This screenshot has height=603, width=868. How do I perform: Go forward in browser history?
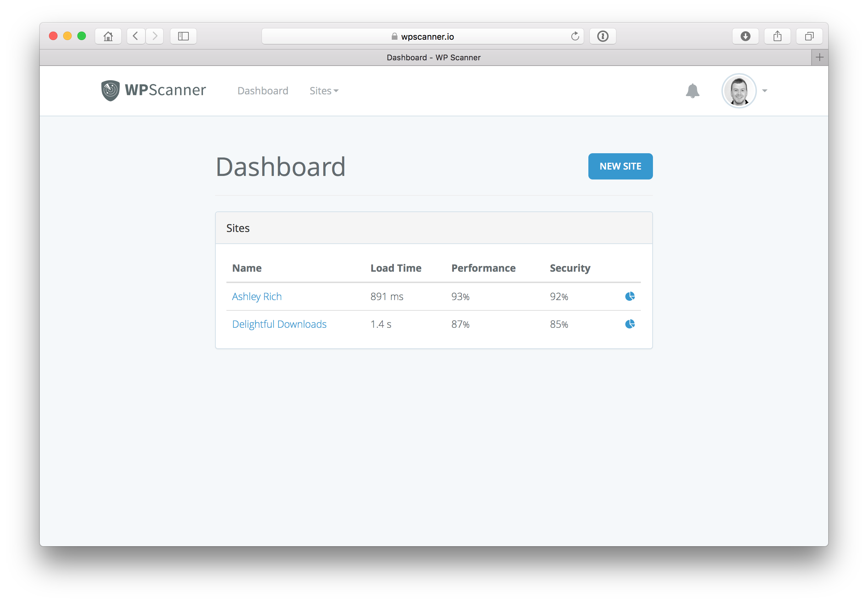click(x=155, y=36)
